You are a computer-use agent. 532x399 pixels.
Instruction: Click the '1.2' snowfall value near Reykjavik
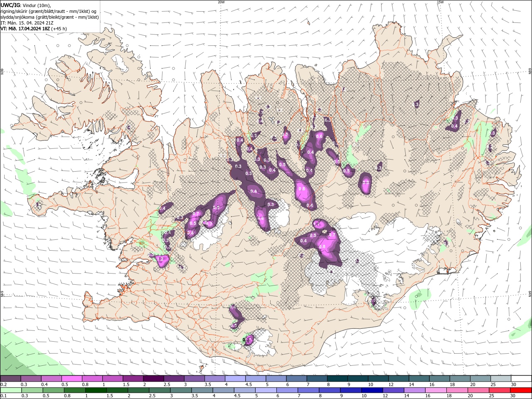[x=160, y=259]
